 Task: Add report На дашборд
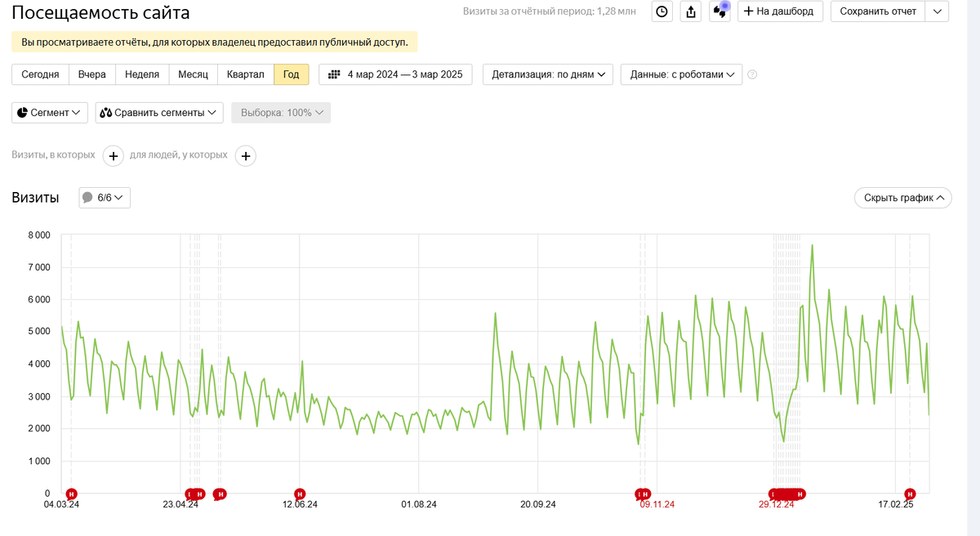(x=779, y=11)
